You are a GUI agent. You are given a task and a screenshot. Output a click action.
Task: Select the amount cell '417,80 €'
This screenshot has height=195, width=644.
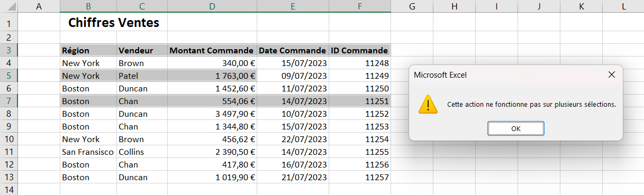tap(212, 164)
